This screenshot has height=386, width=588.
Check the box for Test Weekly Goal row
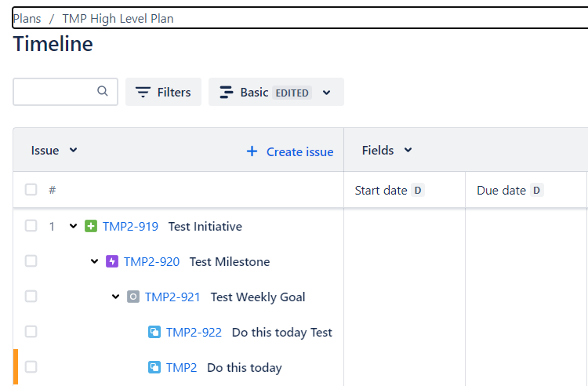click(x=31, y=297)
